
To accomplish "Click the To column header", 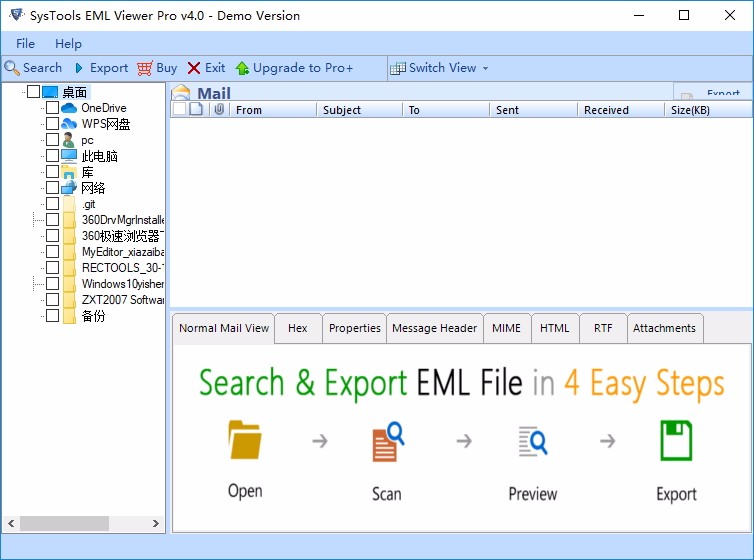I will pos(446,110).
